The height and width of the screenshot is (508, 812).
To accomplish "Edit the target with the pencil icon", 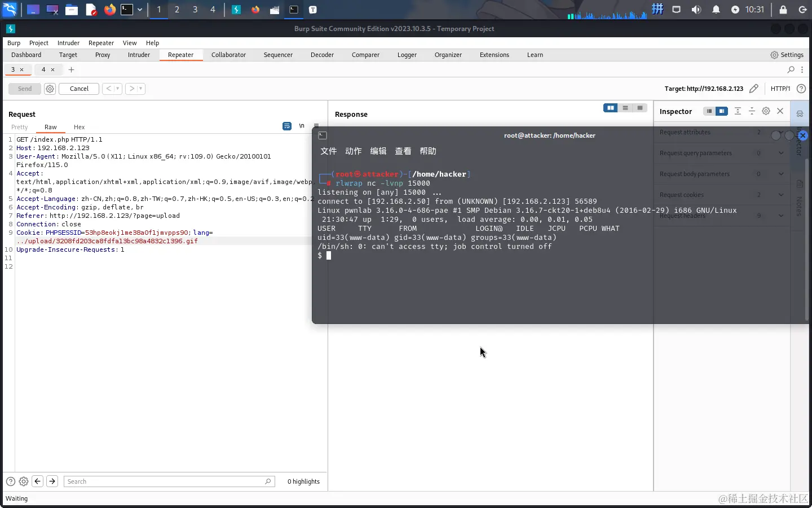I will tap(753, 89).
